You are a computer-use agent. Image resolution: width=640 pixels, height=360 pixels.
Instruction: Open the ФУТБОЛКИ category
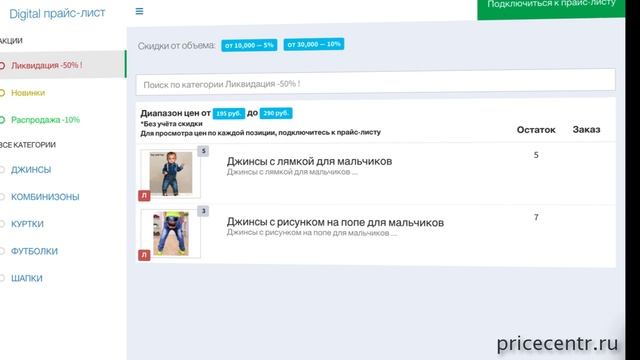[34, 251]
